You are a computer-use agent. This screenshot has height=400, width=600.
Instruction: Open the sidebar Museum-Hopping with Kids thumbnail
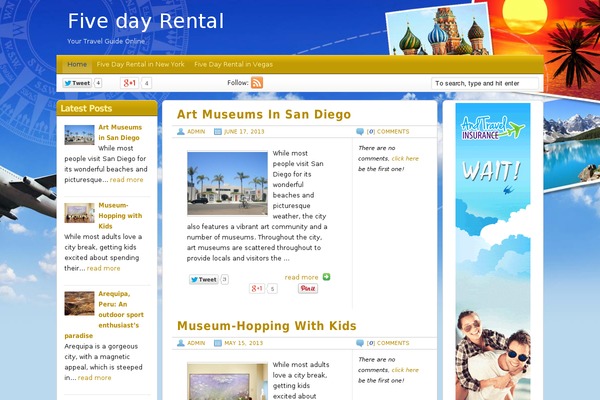79,213
